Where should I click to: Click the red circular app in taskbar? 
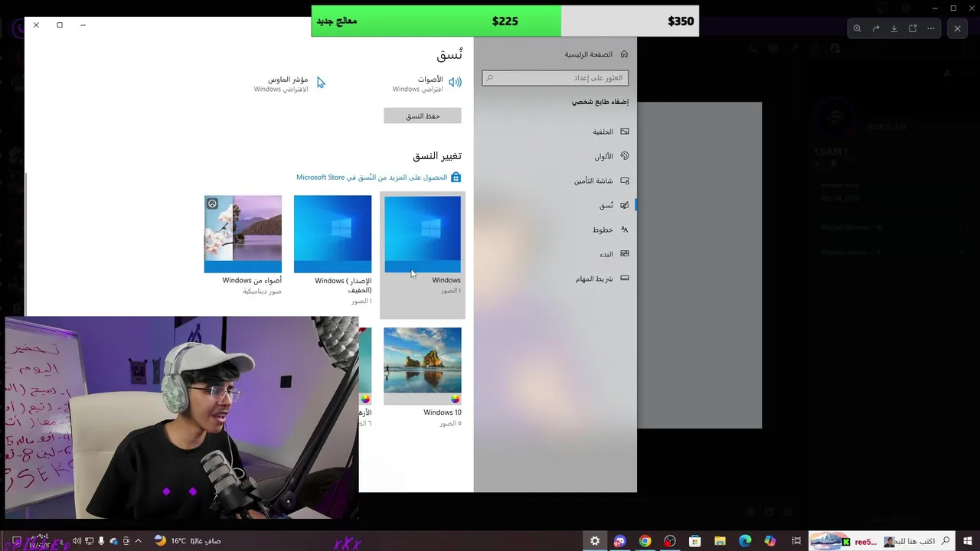pyautogui.click(x=670, y=541)
